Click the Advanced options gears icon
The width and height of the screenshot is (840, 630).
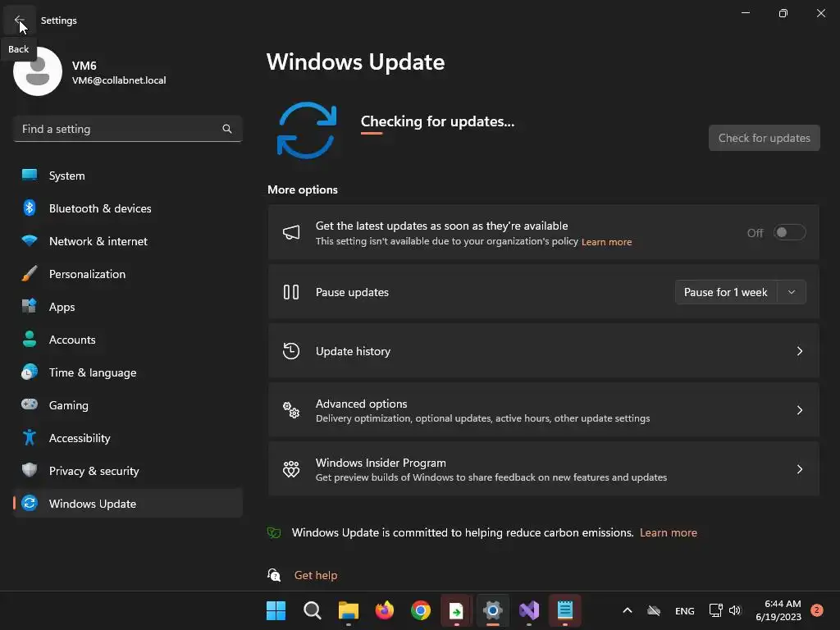[x=291, y=410]
